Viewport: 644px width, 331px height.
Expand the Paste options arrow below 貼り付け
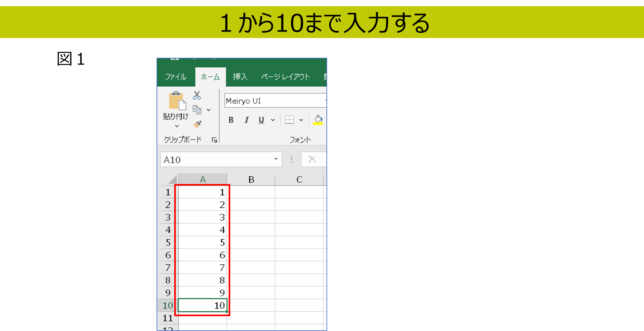(x=177, y=126)
